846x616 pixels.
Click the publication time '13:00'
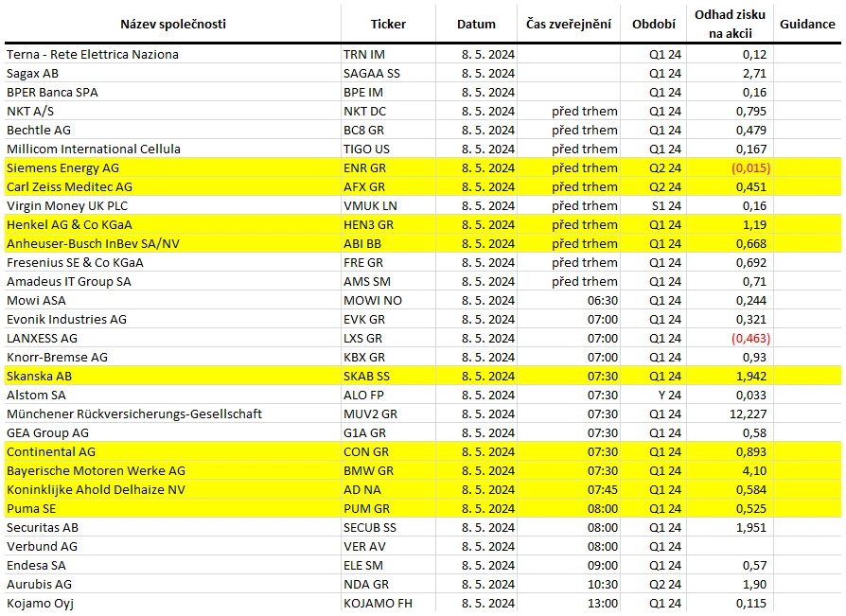[603, 603]
